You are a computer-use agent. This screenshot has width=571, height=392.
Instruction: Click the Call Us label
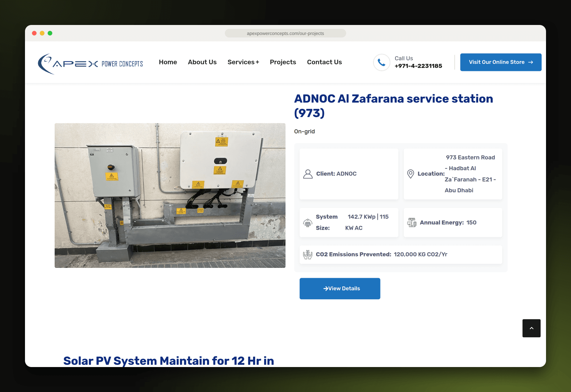pyautogui.click(x=404, y=58)
